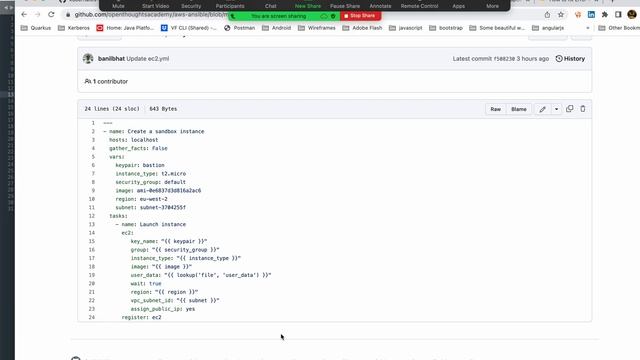Open banilbhat profile link
This screenshot has height=360, width=640.
[111, 59]
